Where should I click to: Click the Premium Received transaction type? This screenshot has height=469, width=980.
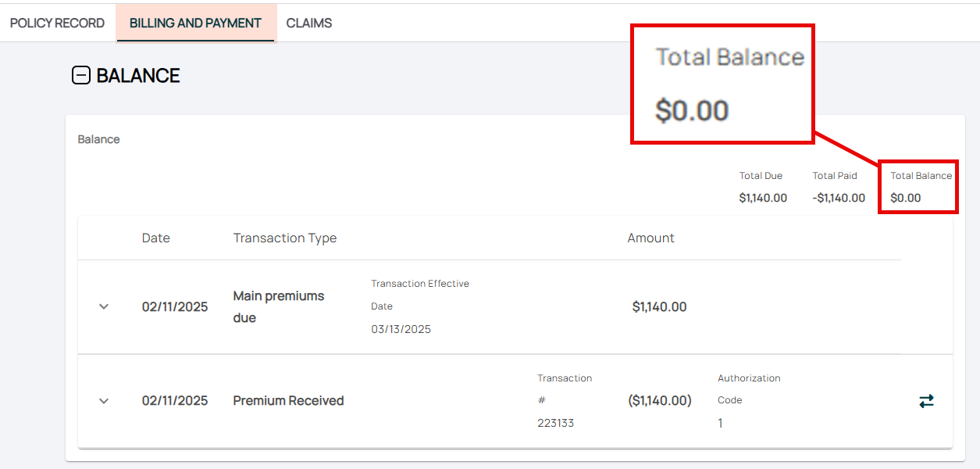coord(288,401)
